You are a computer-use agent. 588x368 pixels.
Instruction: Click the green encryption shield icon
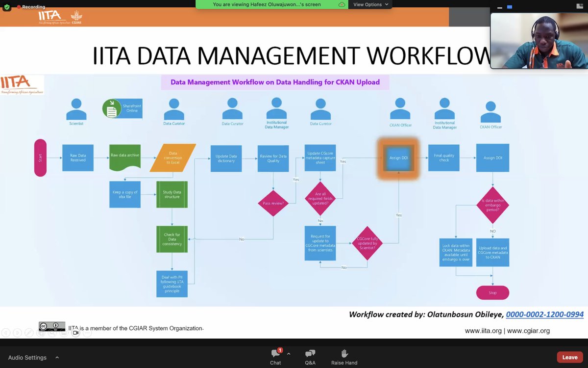coord(6,7)
